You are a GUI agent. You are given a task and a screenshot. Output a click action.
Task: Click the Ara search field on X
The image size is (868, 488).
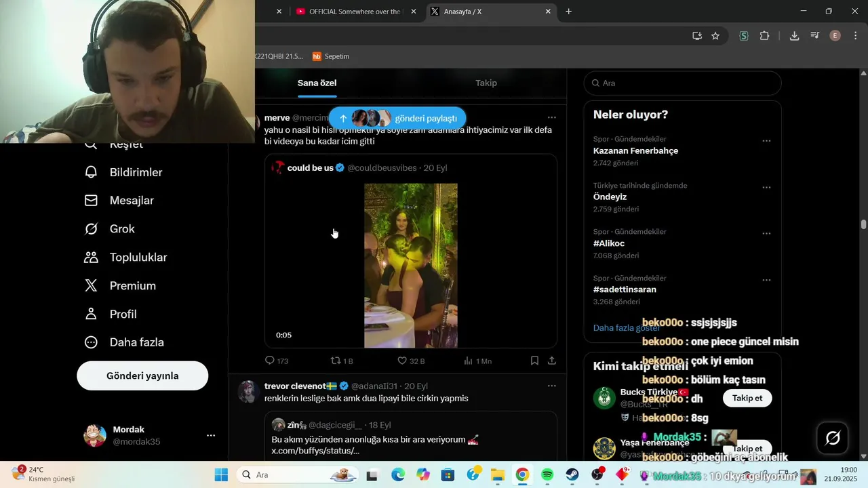pos(682,83)
